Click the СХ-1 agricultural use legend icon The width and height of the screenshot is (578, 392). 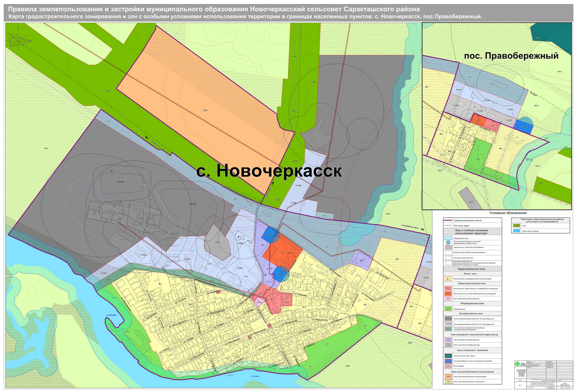448,376
